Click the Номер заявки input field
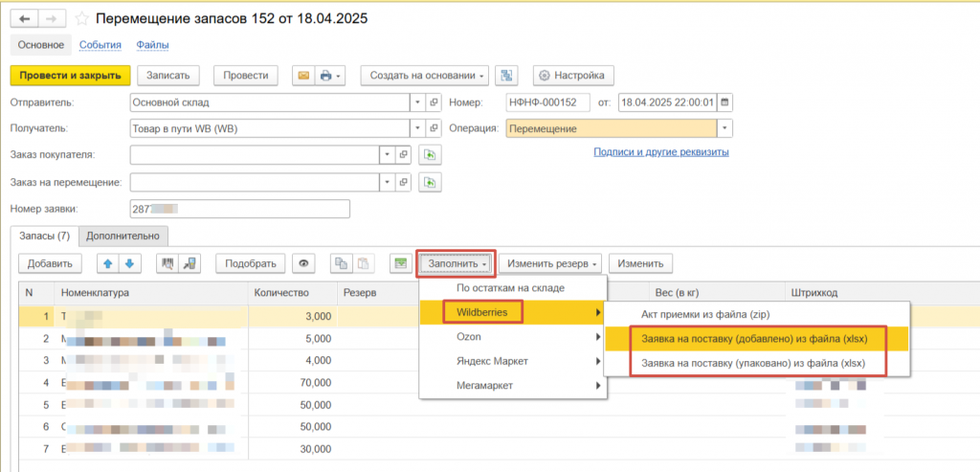The width and height of the screenshot is (980, 472). pos(239,209)
